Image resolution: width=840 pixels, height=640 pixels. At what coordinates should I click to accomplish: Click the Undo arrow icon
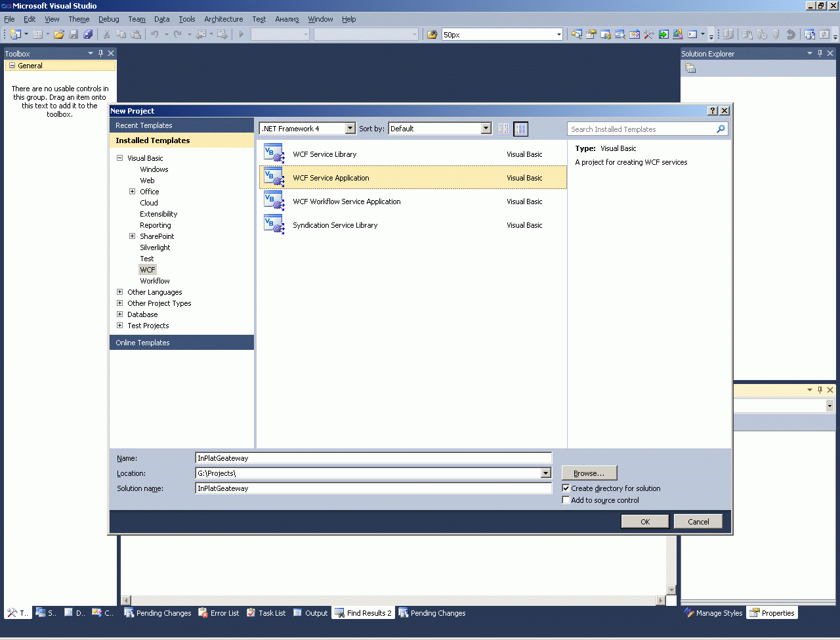coord(155,35)
